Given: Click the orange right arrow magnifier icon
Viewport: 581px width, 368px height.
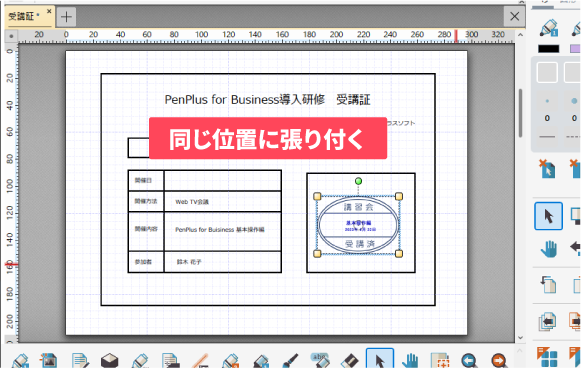Looking at the screenshot, I should pos(499,360).
